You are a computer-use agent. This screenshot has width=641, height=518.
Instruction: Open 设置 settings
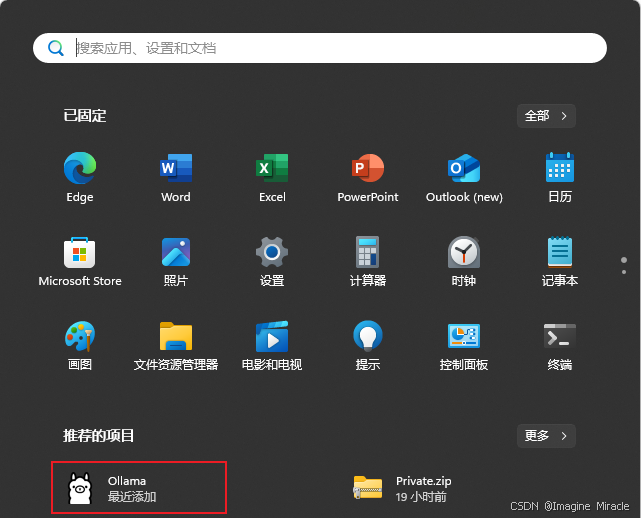(272, 261)
